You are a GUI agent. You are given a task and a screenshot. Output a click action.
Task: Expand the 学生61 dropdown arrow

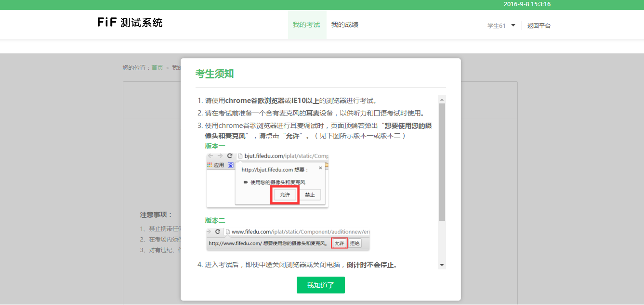coord(513,25)
